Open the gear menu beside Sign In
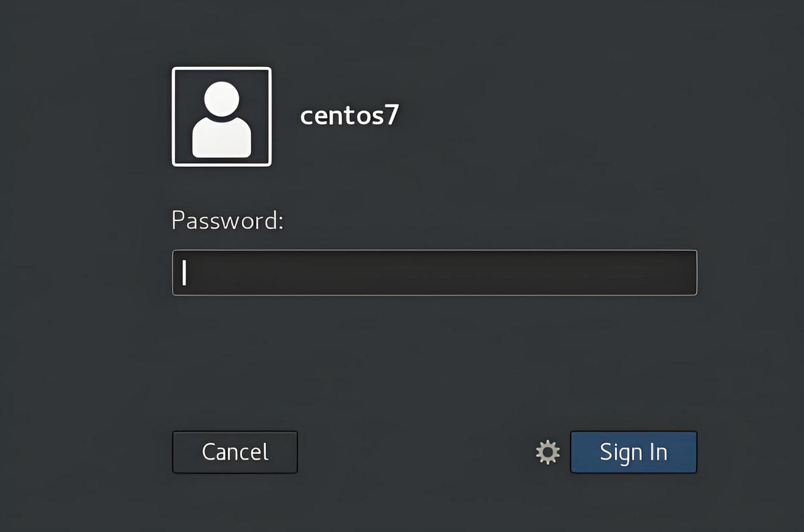 click(548, 452)
